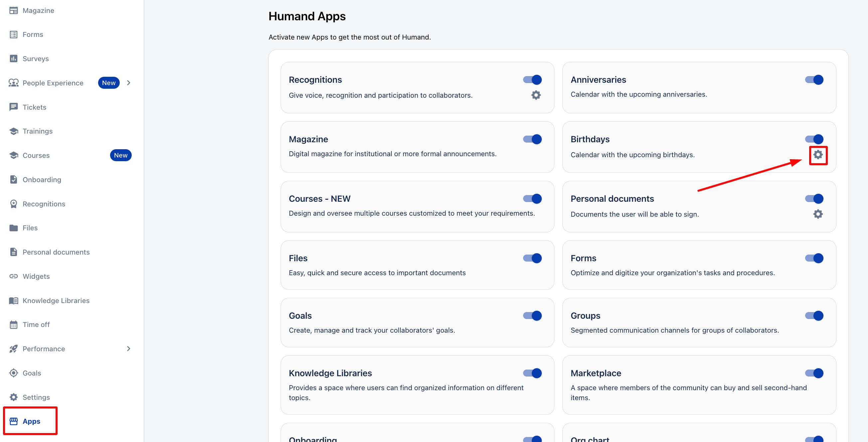Screen dimensions: 868x442
Task: Toggle the Groups app switch
Action: click(814, 315)
